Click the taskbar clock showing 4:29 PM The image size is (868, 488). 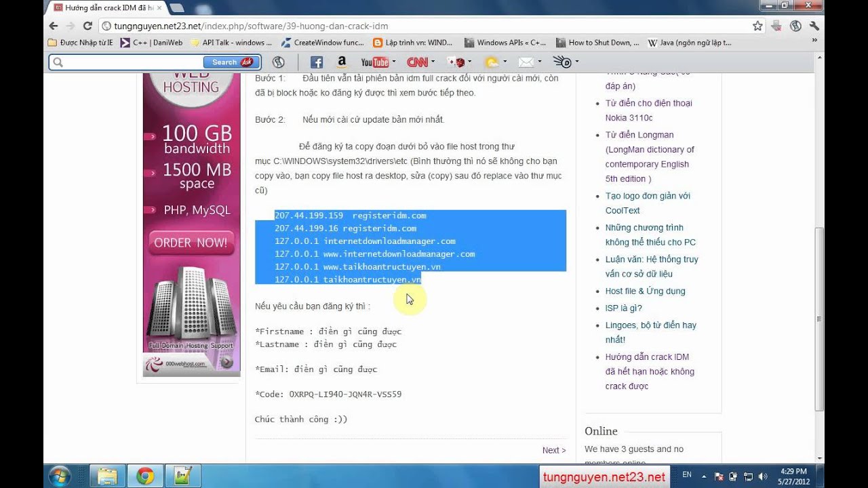pos(792,476)
